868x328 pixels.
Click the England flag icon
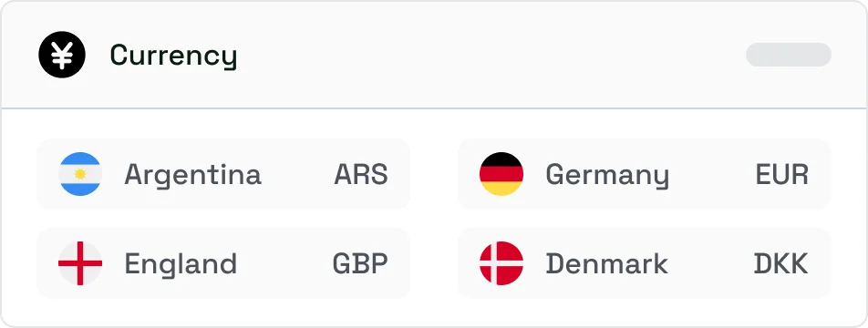tap(80, 263)
